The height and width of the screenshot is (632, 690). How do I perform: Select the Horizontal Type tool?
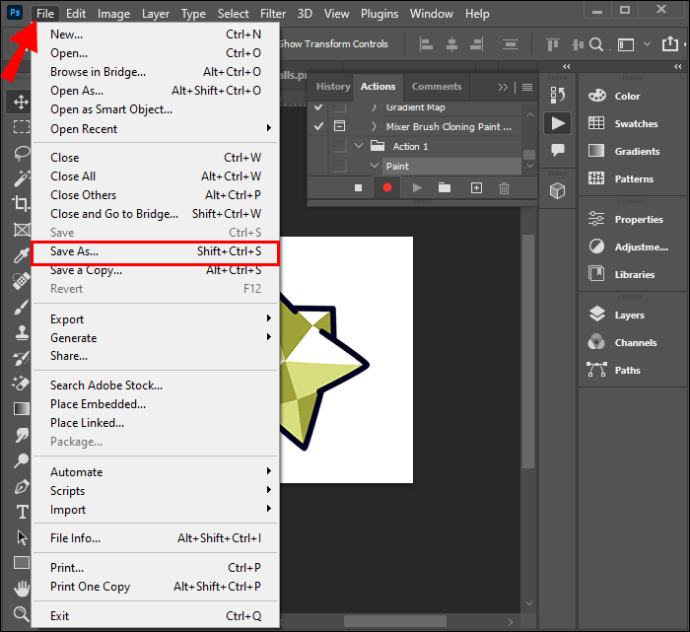pyautogui.click(x=22, y=512)
